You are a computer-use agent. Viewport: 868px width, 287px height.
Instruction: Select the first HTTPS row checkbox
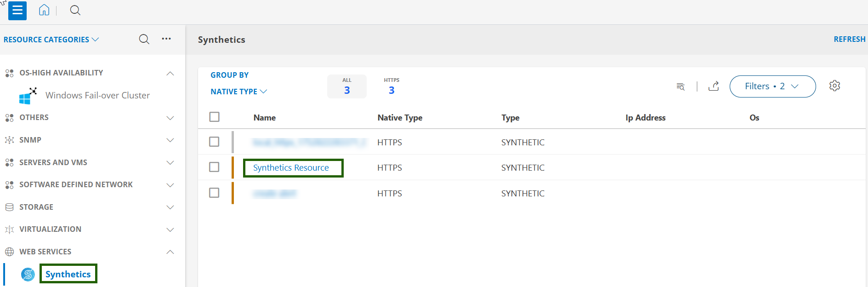[x=214, y=142]
